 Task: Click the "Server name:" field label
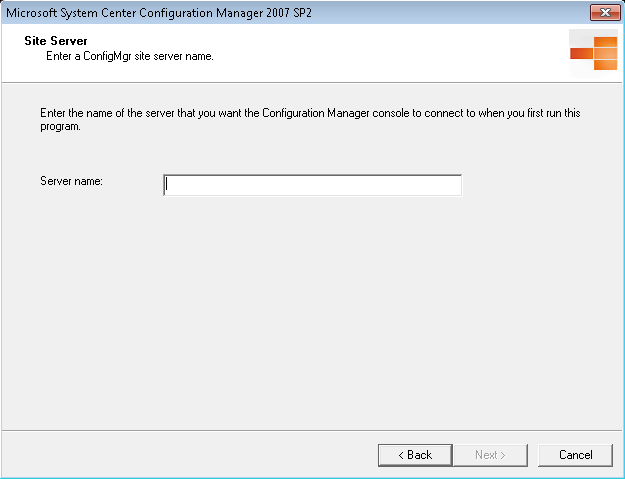click(71, 181)
